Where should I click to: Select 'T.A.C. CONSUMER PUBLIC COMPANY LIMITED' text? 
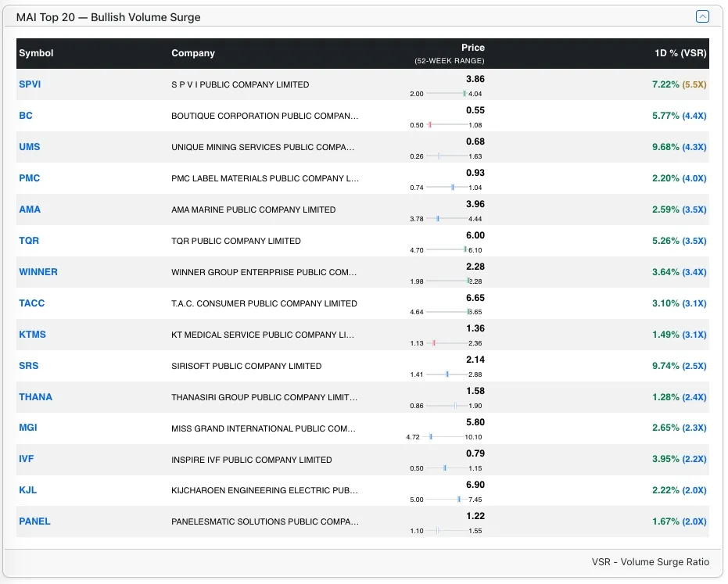click(x=264, y=303)
